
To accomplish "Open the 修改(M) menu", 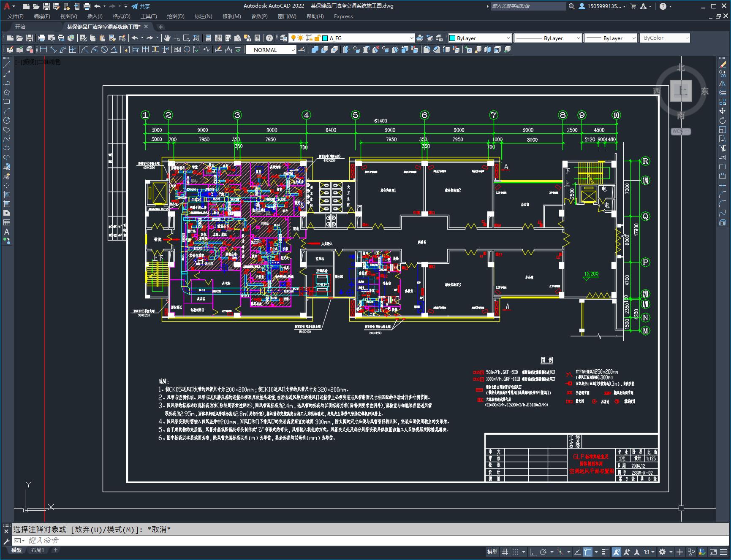I will click(231, 16).
